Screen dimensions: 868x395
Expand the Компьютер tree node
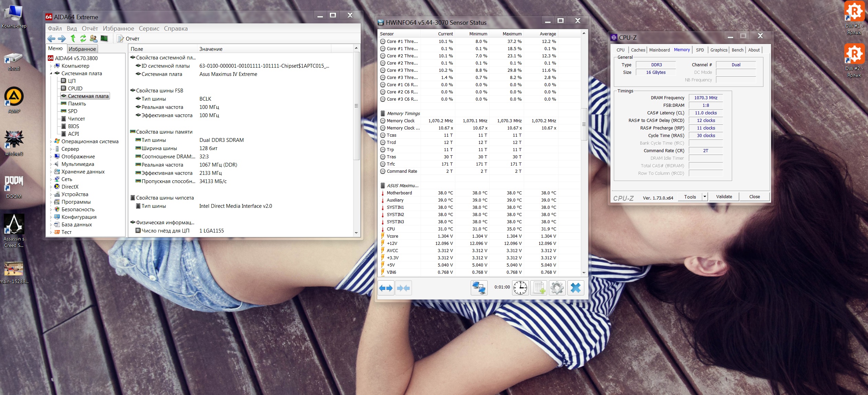pyautogui.click(x=51, y=66)
